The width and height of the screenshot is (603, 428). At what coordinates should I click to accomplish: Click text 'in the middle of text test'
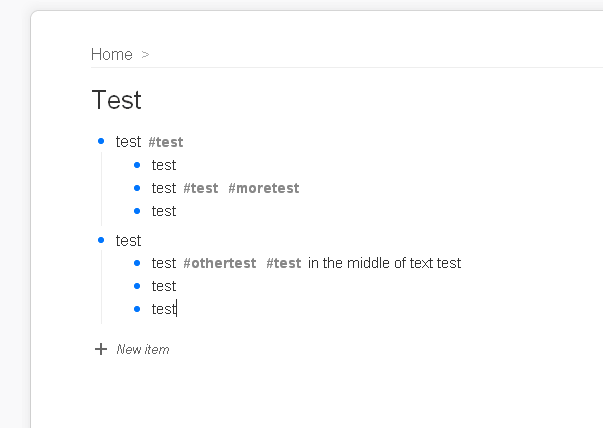(x=385, y=263)
